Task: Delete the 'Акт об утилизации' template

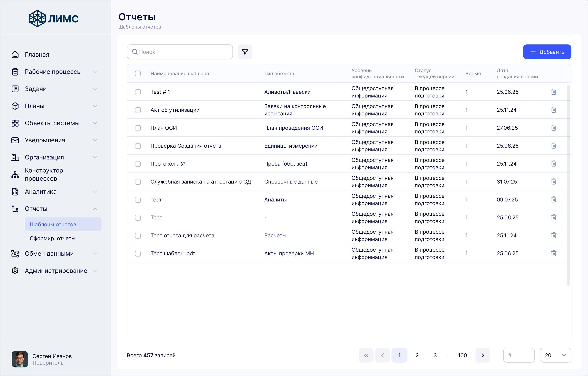Action: (554, 110)
